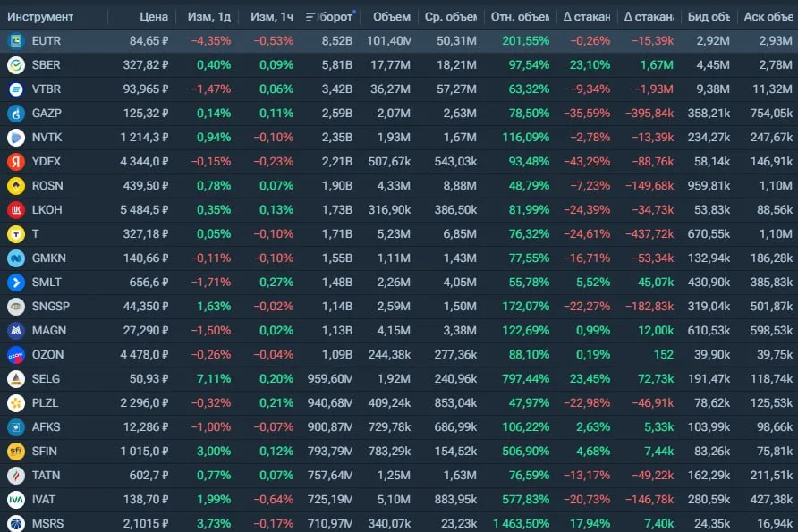Click the AFKS logo icon

pyautogui.click(x=16, y=427)
